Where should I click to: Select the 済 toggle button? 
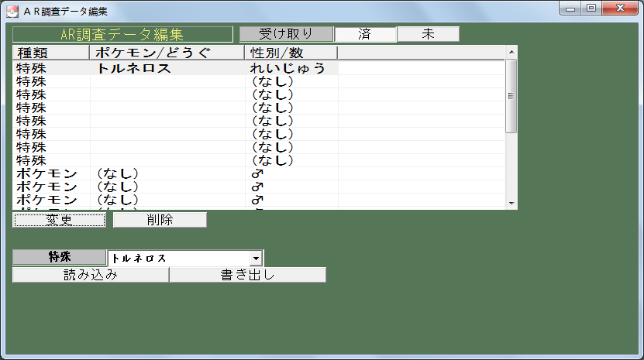[365, 34]
